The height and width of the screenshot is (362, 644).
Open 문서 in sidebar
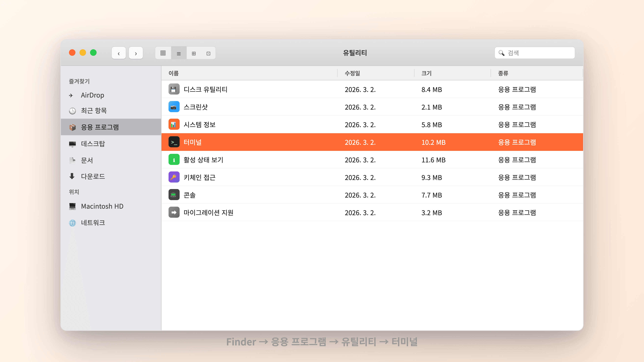[111, 160]
